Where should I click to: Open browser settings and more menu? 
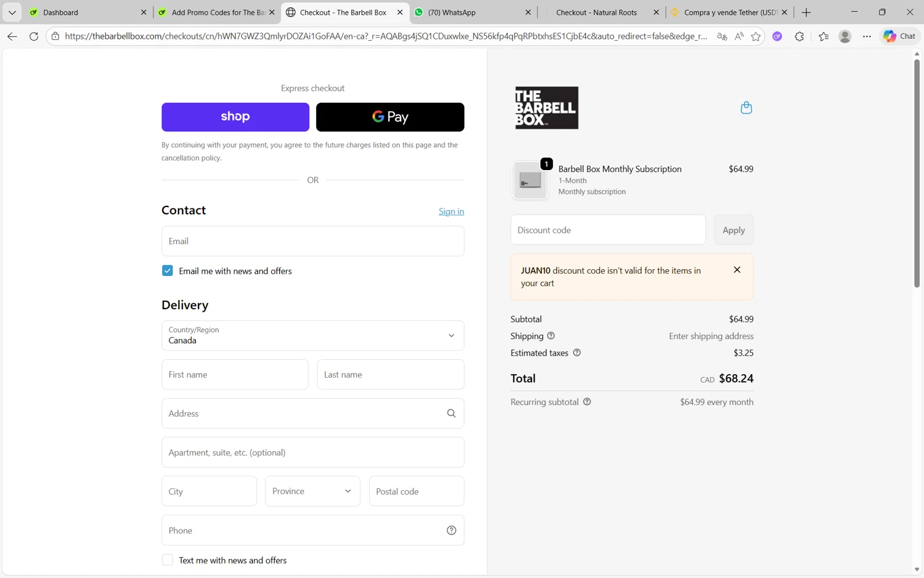click(x=867, y=36)
